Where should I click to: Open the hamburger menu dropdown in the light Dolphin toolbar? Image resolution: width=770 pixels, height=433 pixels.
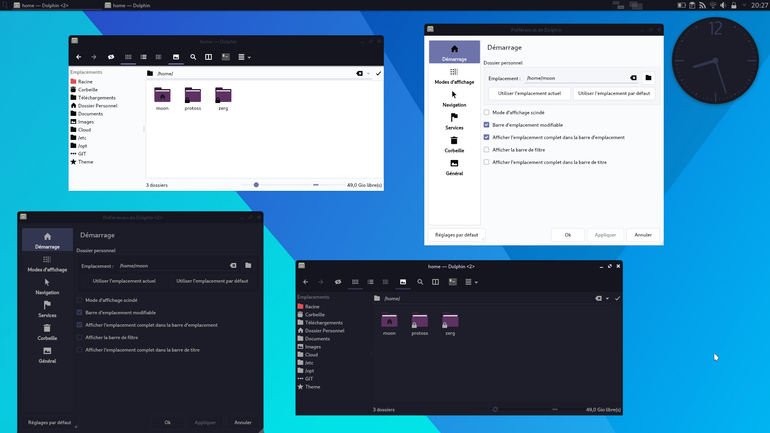click(244, 57)
